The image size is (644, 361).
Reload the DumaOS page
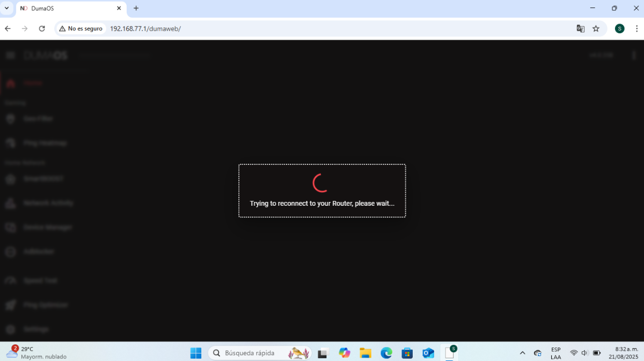(42, 28)
